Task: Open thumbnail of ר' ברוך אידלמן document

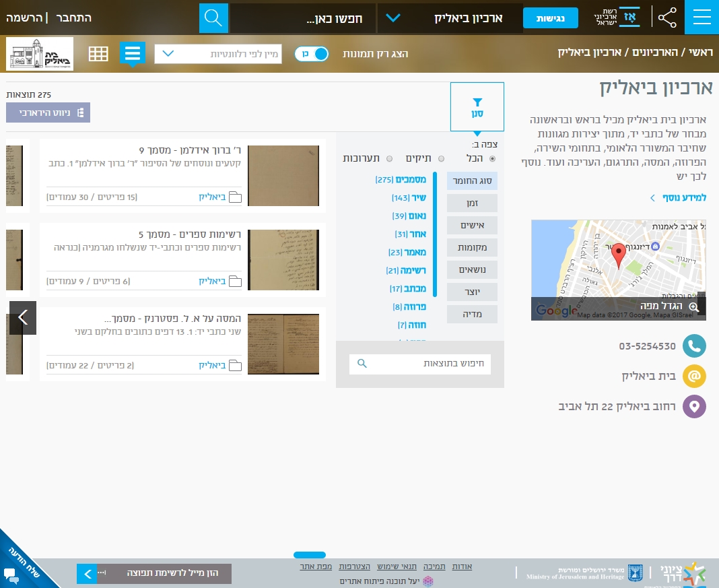Action: [283, 176]
